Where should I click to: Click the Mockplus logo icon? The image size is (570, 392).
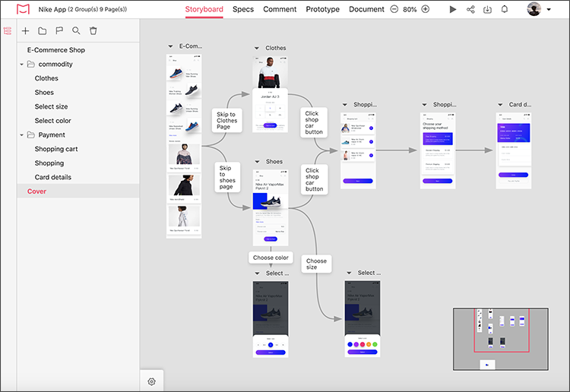tap(23, 9)
